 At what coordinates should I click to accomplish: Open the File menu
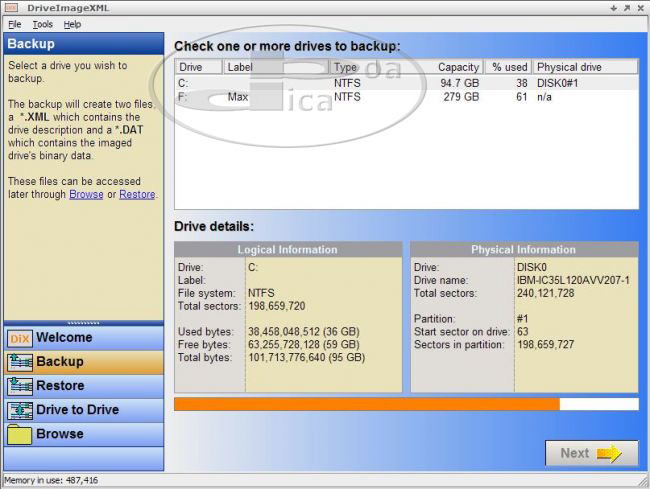pos(14,24)
